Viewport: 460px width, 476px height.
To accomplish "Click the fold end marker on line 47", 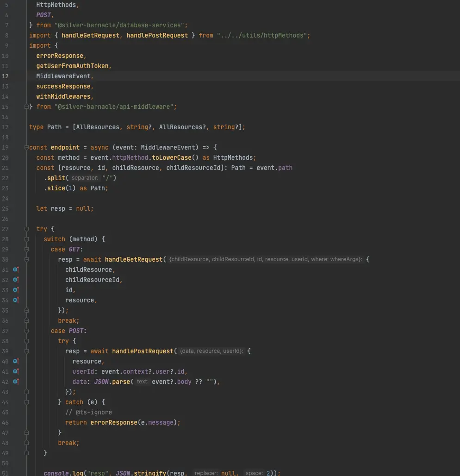I will [26, 432].
